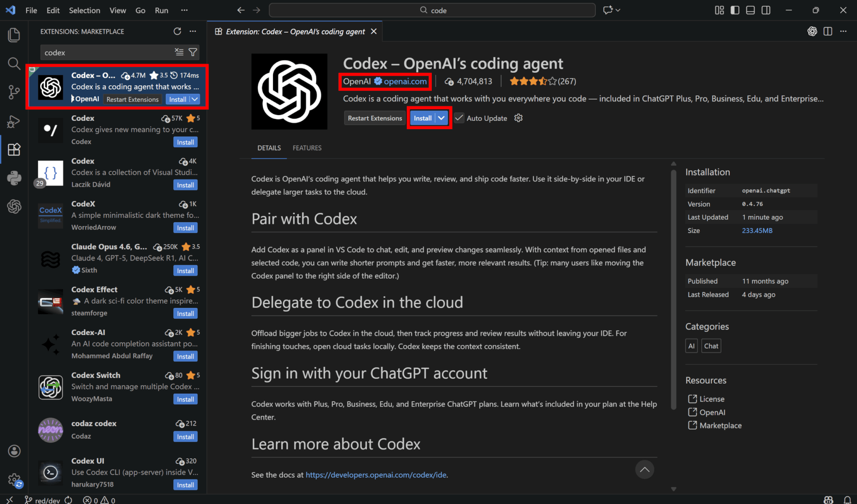Toggle the bottom panel layout icon
857x504 pixels.
coord(750,10)
